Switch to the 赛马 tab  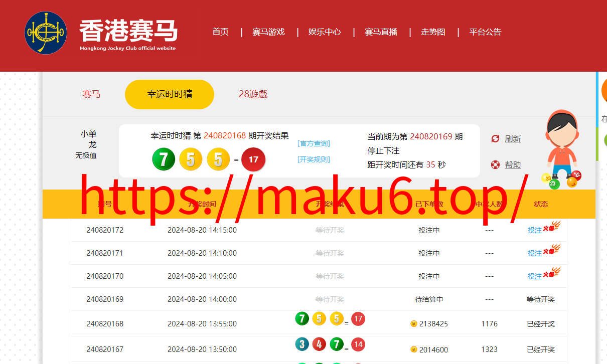click(x=91, y=94)
